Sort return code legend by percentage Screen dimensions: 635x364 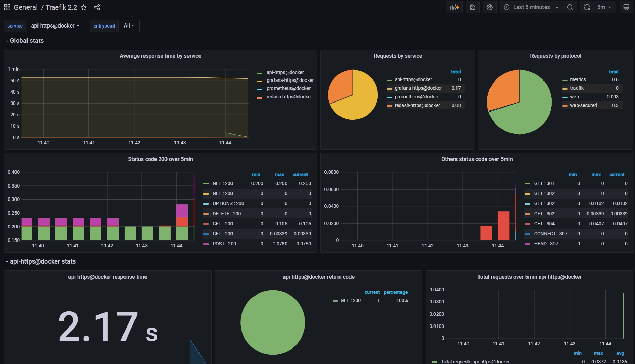395,292
